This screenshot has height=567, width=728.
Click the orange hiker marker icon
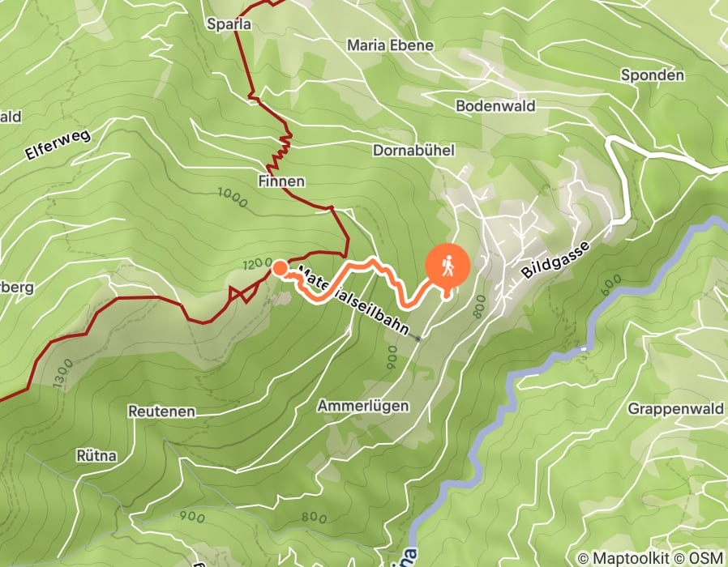(x=448, y=266)
